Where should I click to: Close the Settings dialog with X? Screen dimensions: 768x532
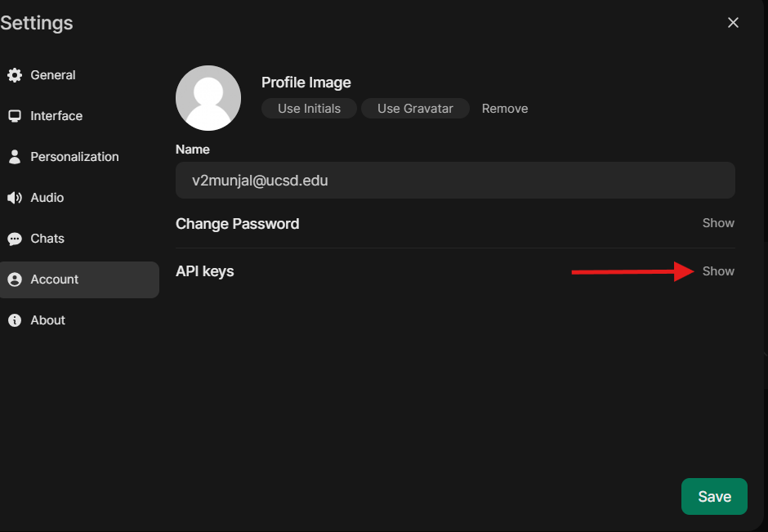[733, 23]
